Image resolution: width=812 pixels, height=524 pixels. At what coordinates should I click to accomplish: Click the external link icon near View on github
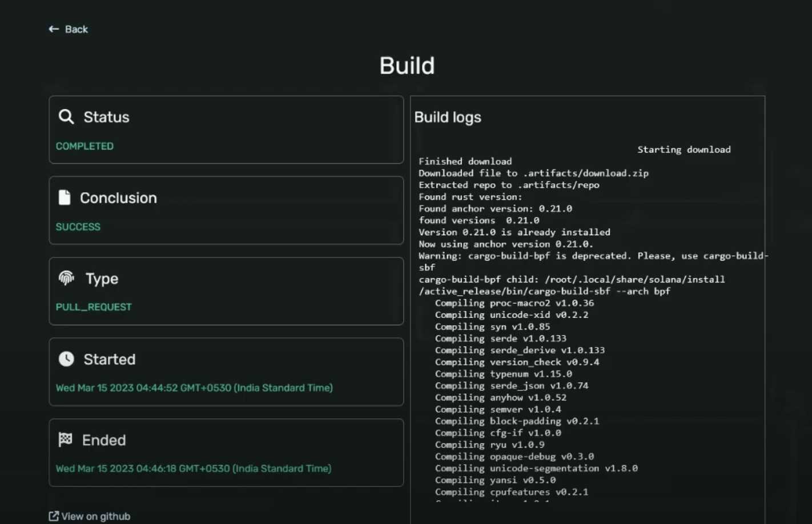coord(54,516)
